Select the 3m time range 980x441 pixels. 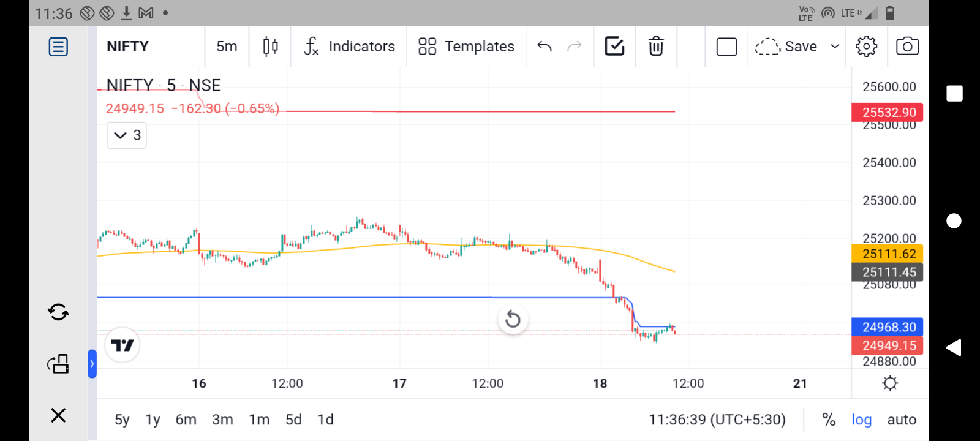222,420
